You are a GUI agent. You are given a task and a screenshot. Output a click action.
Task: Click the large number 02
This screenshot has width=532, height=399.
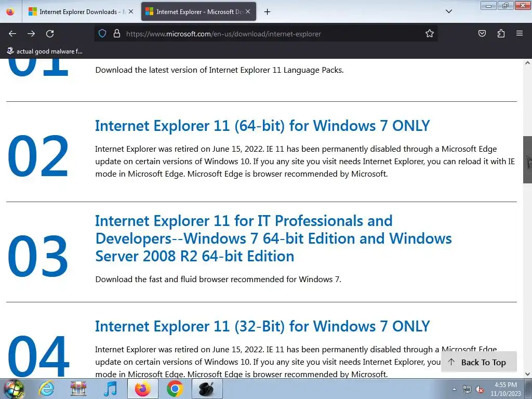pyautogui.click(x=38, y=156)
